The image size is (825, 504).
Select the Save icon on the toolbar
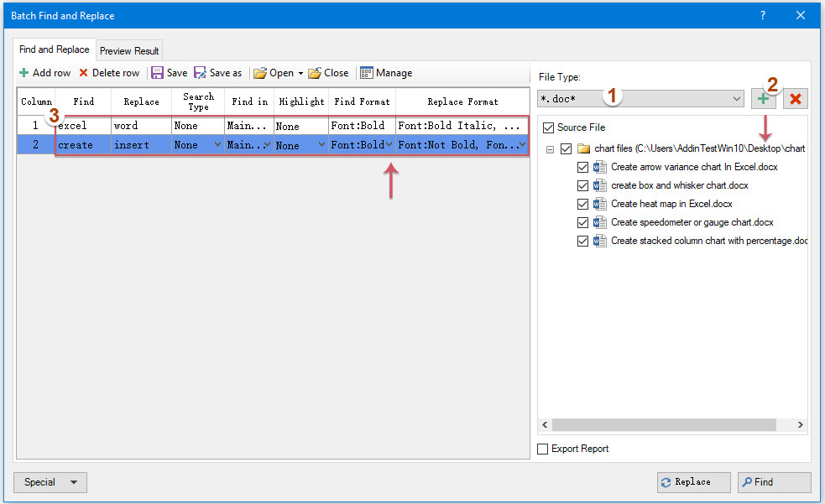[x=159, y=73]
